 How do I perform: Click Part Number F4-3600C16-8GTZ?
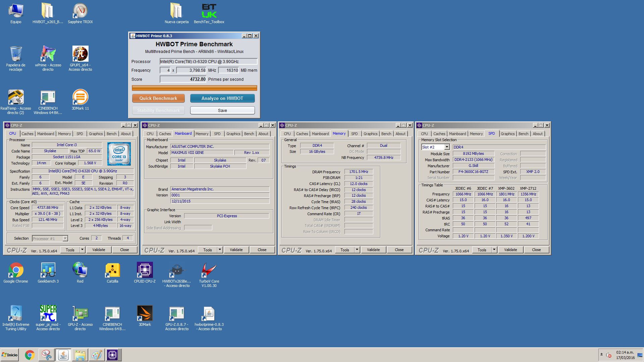tap(473, 172)
